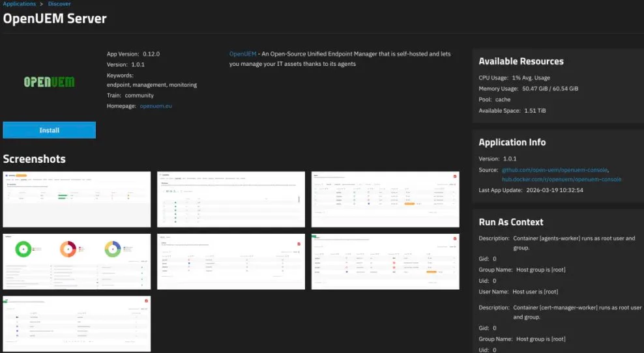Go to the Discover breadcrumb link
This screenshot has width=644, height=353.
tap(59, 4)
